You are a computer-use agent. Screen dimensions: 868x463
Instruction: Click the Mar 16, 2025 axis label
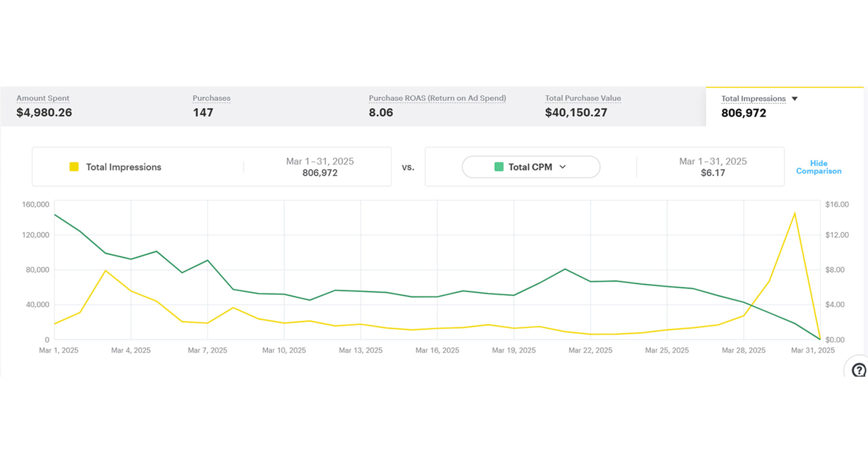click(x=437, y=350)
